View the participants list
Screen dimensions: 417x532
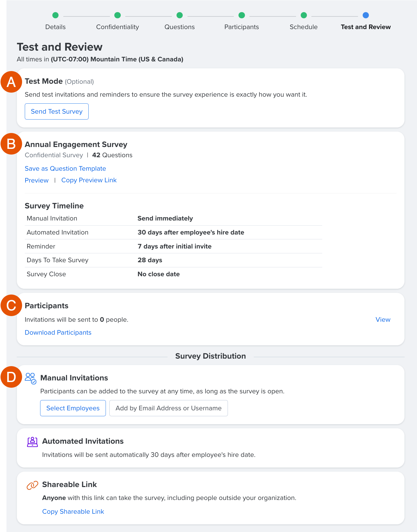pos(383,320)
